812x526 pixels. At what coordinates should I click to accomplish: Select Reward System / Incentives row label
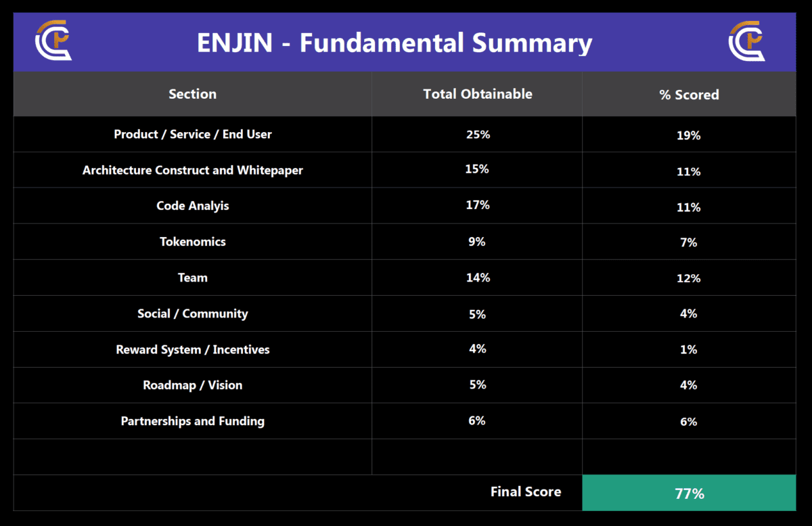click(192, 349)
